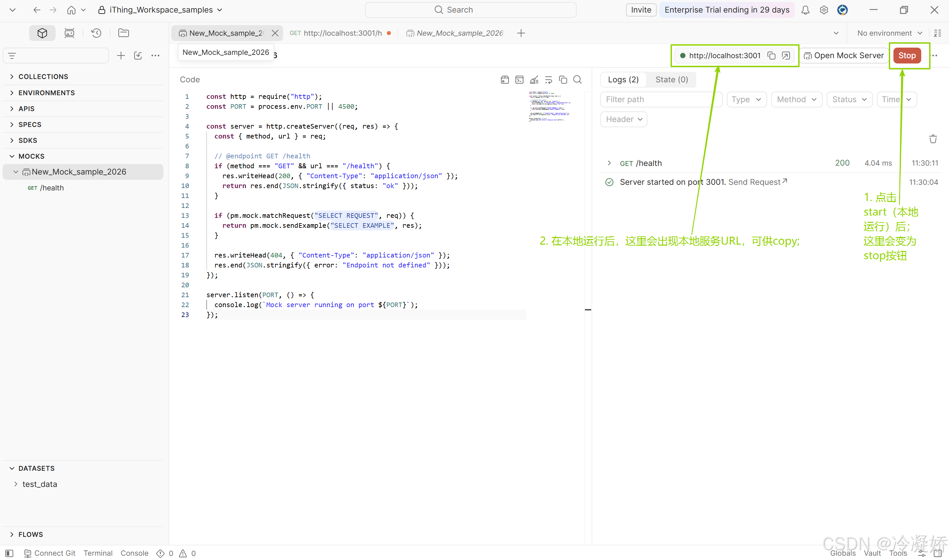Open the No environment selector
The width and height of the screenshot is (949, 560).
[890, 33]
